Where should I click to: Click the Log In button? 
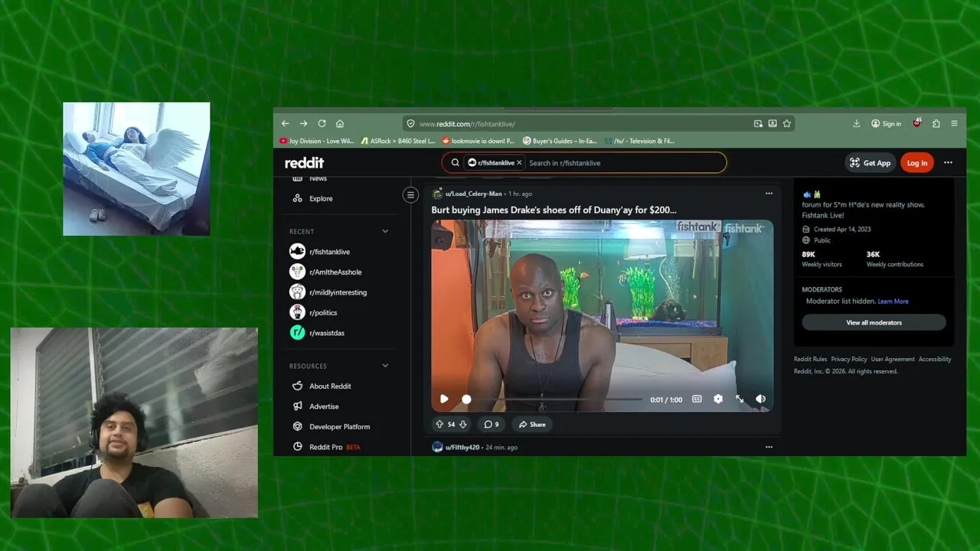[x=917, y=162]
